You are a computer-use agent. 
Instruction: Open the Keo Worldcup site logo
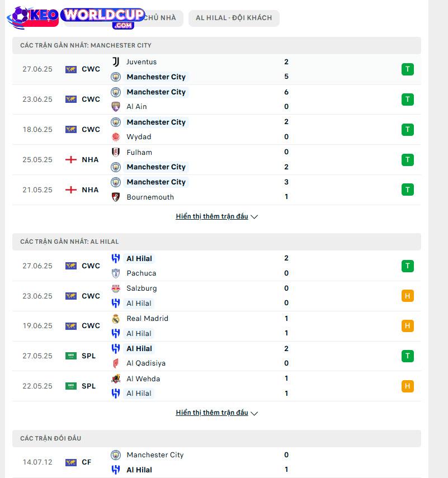(x=76, y=18)
